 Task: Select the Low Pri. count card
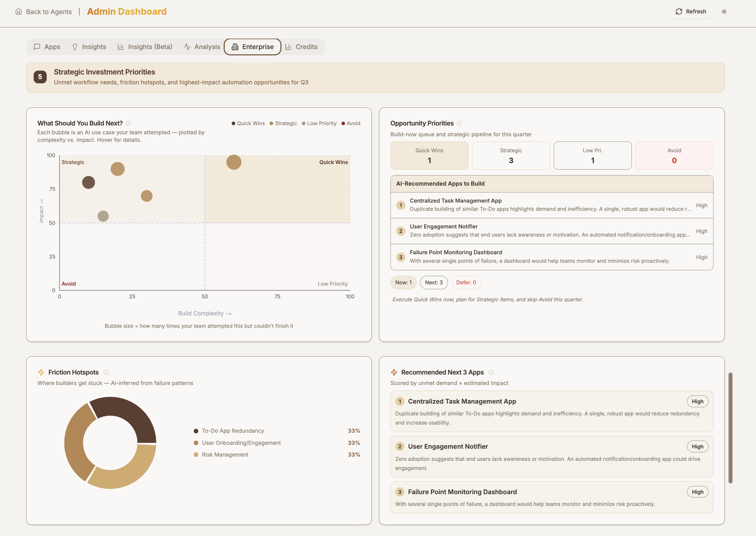click(593, 156)
